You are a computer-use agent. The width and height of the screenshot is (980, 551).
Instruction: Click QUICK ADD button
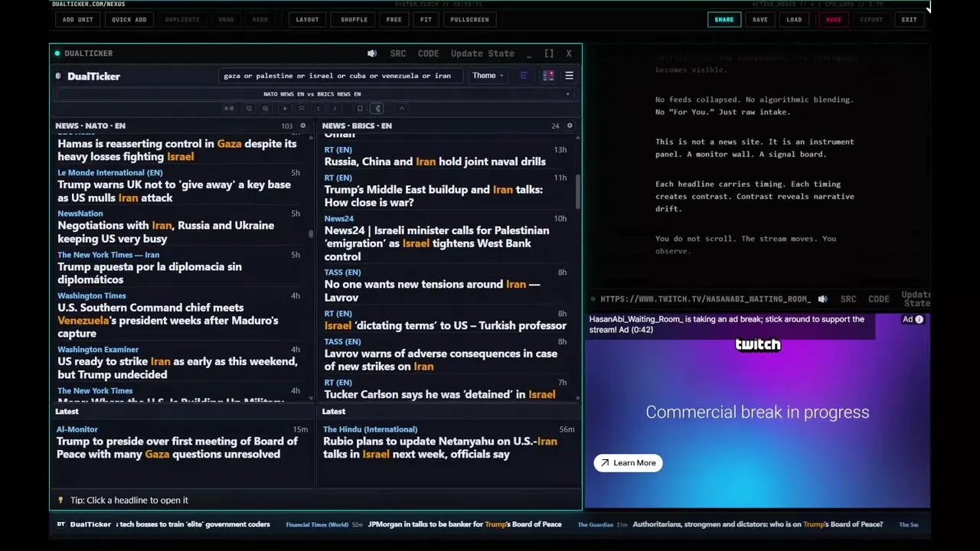click(129, 20)
